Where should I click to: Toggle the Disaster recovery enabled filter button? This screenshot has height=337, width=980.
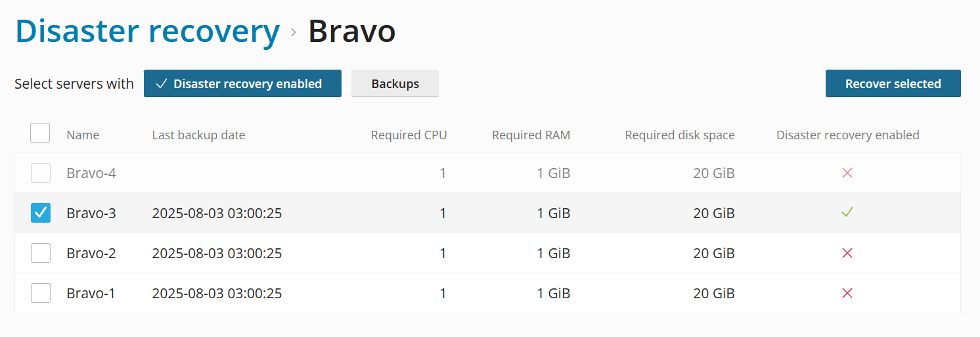[242, 83]
